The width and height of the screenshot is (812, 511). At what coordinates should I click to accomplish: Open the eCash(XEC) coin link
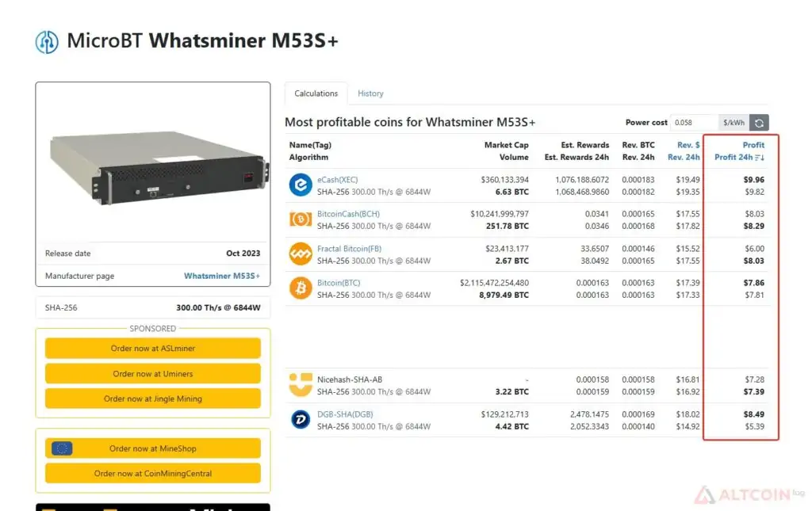click(x=337, y=180)
